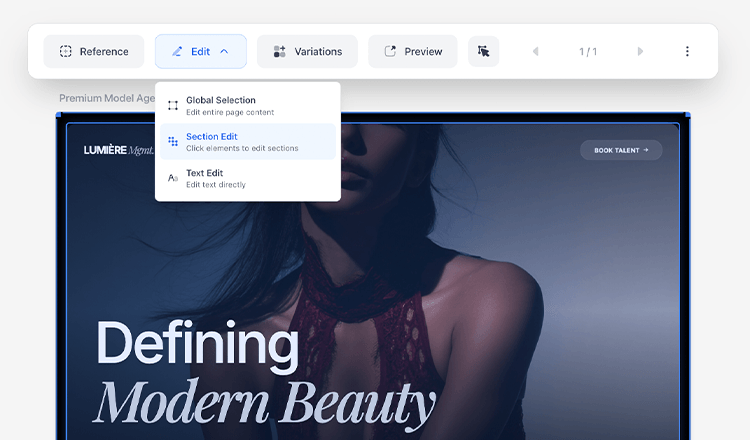Click the Text Edit 'Aa' icon
This screenshot has width=750, height=440.
point(173,178)
